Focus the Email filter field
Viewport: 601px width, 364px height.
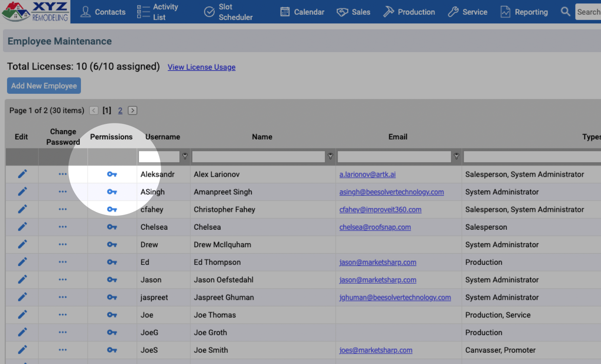pos(394,156)
